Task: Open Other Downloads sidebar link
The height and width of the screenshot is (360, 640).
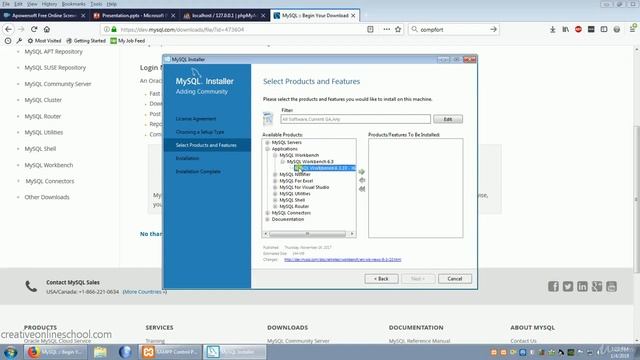Action: point(47,197)
